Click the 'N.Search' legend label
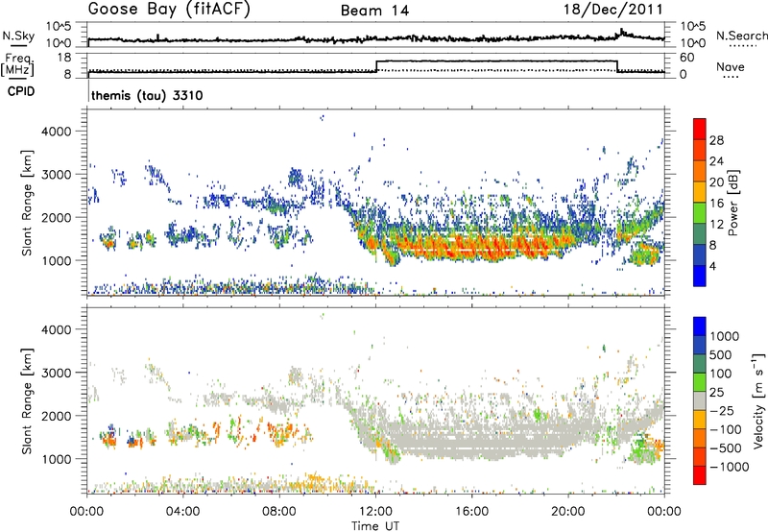Screen dimensions: 768x532 742,36
